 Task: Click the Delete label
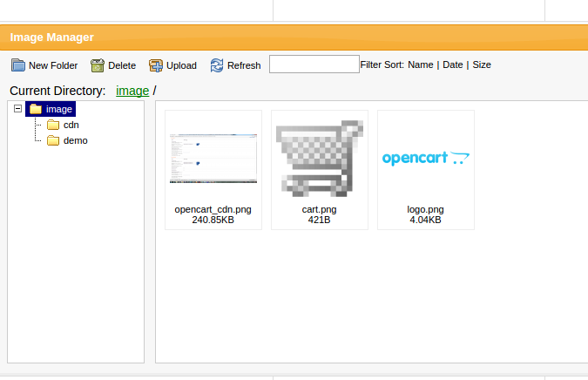coord(122,65)
